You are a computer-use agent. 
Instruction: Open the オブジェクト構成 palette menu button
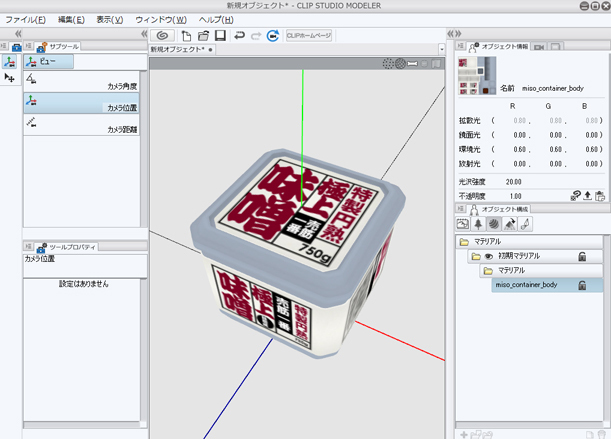461,209
